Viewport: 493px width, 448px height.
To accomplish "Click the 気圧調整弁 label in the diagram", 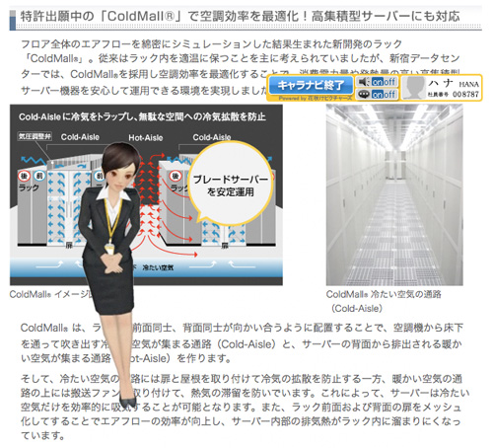I will click(35, 136).
